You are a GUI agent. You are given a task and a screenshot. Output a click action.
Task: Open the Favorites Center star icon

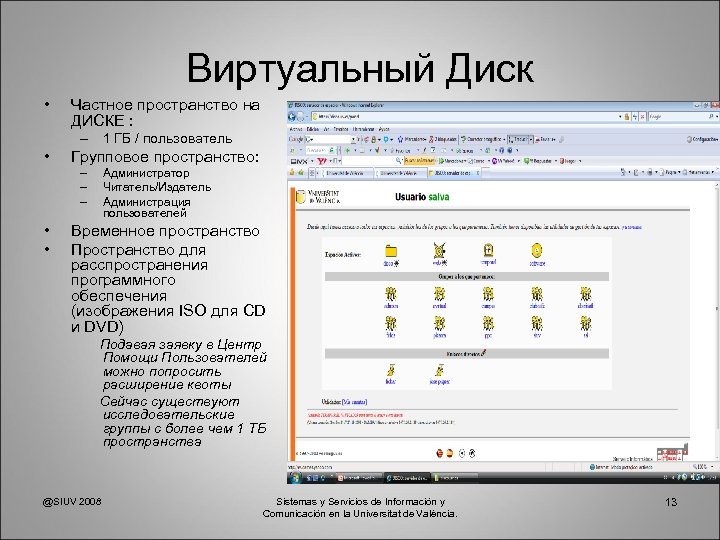pyautogui.click(x=292, y=173)
